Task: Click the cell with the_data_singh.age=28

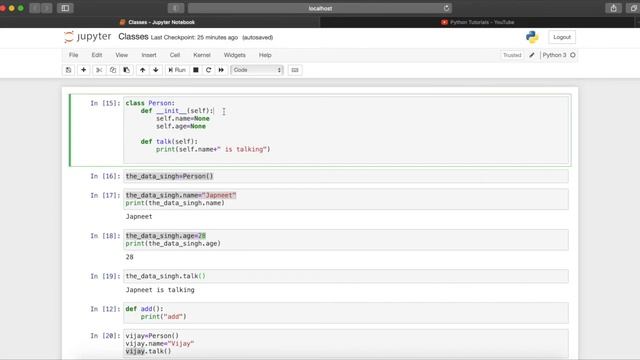Action: [346, 240]
